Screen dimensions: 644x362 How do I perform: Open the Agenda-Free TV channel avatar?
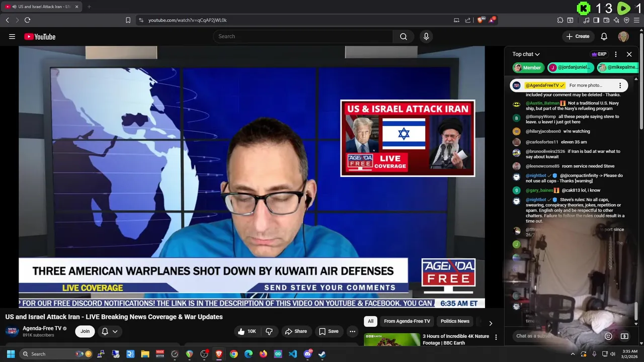pos(12,331)
